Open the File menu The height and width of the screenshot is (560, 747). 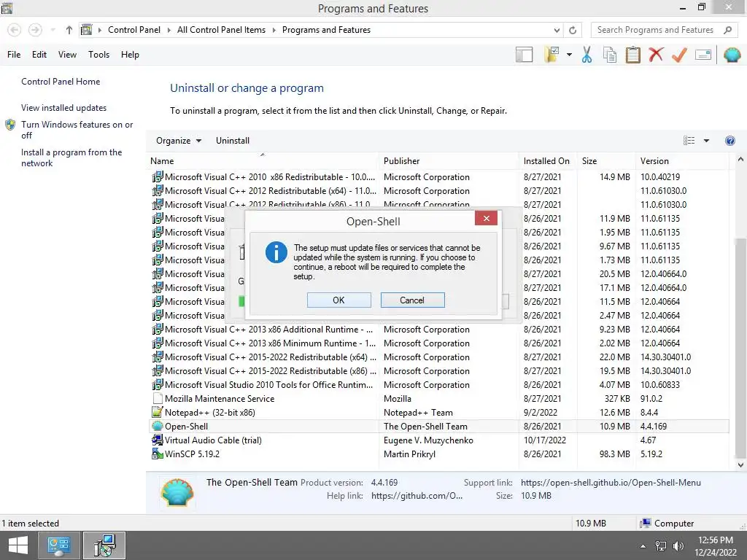coord(14,55)
